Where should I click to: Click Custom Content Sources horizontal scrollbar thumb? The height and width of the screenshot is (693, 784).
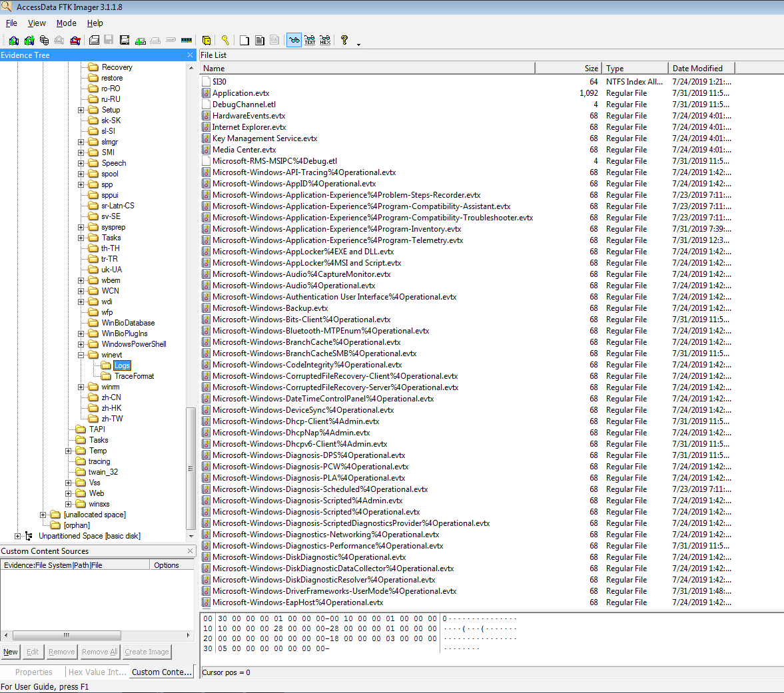[x=67, y=635]
